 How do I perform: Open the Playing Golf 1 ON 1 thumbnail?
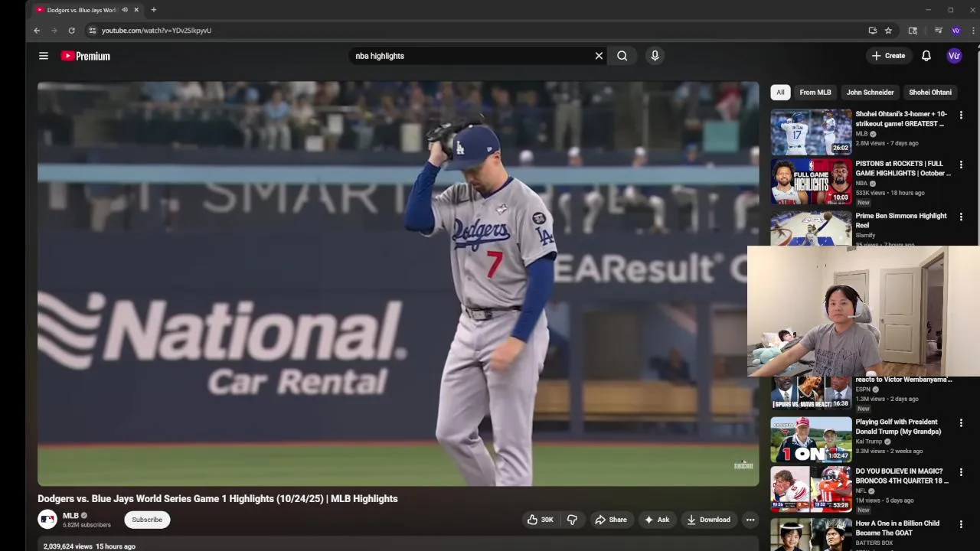tap(811, 439)
